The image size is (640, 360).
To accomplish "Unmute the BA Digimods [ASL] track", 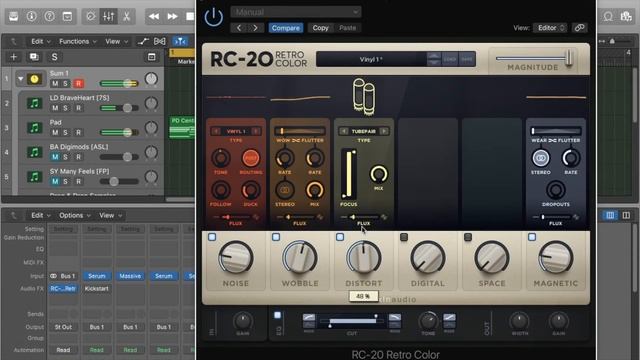I will point(55,157).
